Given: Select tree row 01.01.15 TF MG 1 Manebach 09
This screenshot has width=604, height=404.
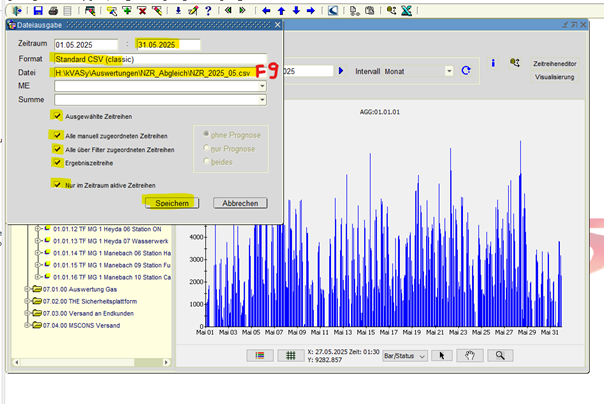Looking at the screenshot, I should pyautogui.click(x=112, y=265).
